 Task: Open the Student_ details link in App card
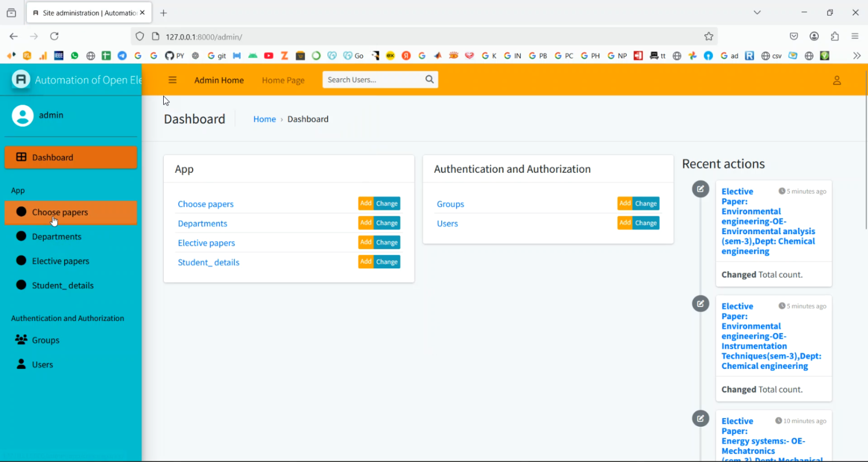(208, 263)
